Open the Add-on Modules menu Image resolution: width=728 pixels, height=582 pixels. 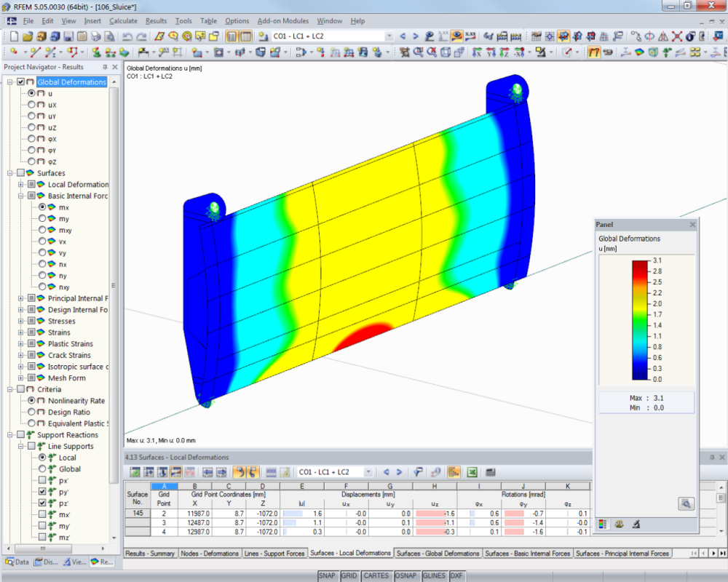click(x=282, y=21)
